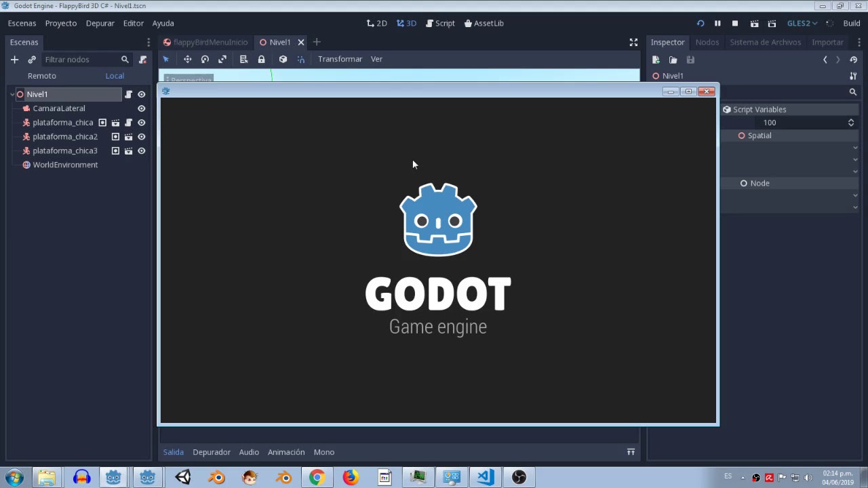
Task: Reload the running project
Action: 701,23
